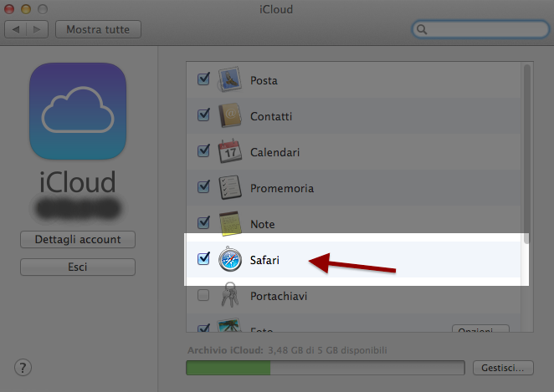
Task: Click the Promemoria checklist icon
Action: click(x=229, y=187)
